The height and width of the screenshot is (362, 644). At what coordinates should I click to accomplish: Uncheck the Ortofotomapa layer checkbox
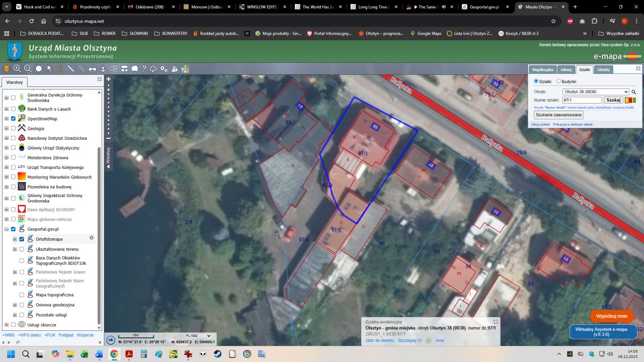pyautogui.click(x=22, y=239)
